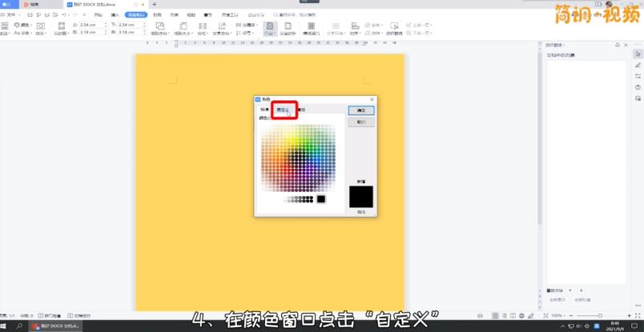644x332 pixels.
Task: Close the selection pane on the right
Action: tap(626, 46)
